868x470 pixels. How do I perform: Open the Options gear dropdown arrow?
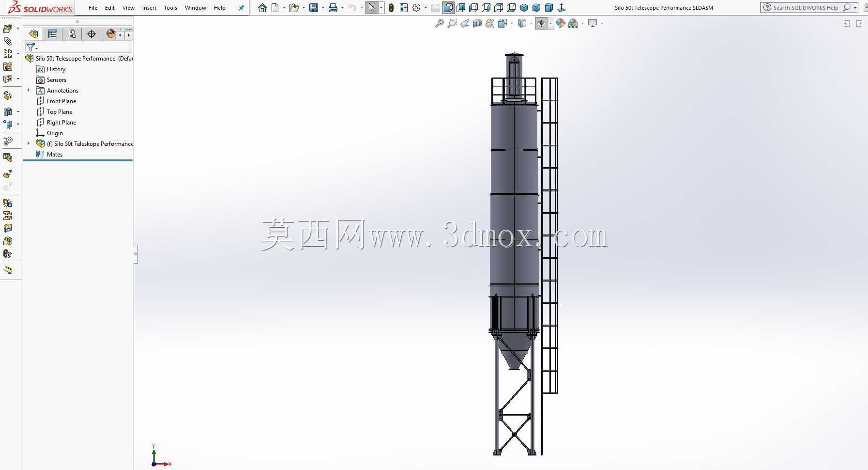point(426,8)
